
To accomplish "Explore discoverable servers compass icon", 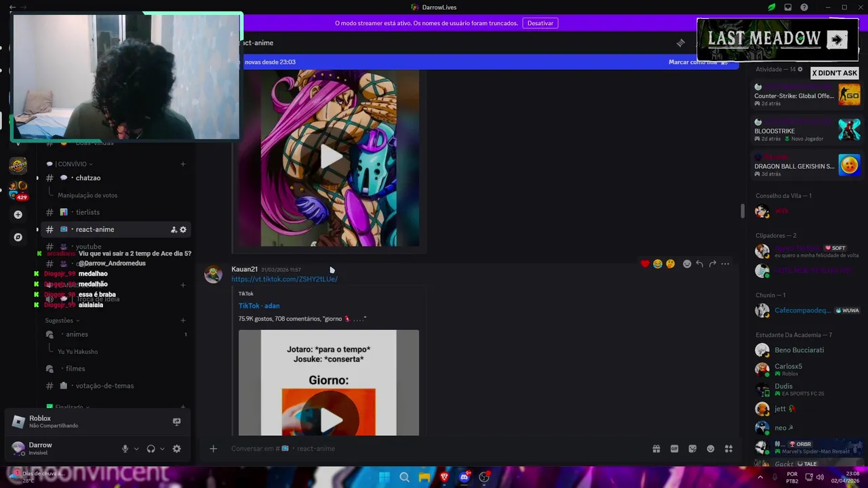I will (x=18, y=237).
